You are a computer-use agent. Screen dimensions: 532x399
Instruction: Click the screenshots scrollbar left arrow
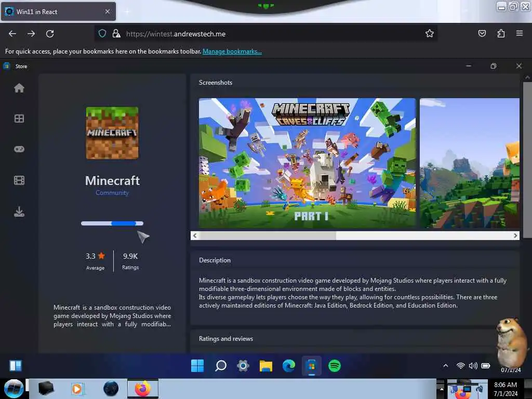[195, 235]
